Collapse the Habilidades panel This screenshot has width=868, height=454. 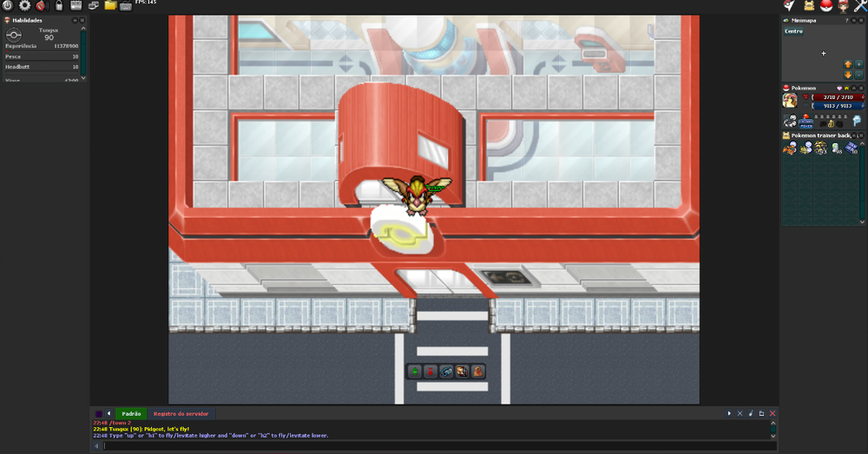click(x=75, y=20)
